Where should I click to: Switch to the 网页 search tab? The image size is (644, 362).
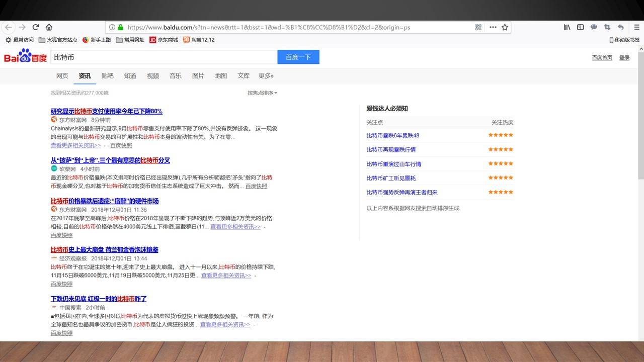[x=62, y=76]
